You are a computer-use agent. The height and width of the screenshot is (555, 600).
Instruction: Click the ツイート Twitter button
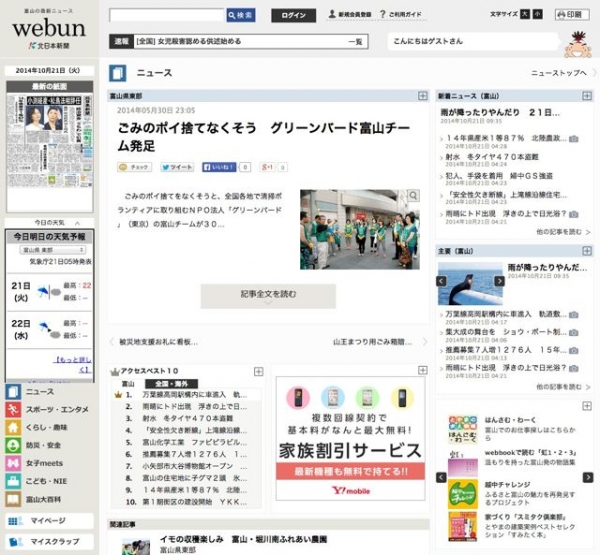click(177, 167)
